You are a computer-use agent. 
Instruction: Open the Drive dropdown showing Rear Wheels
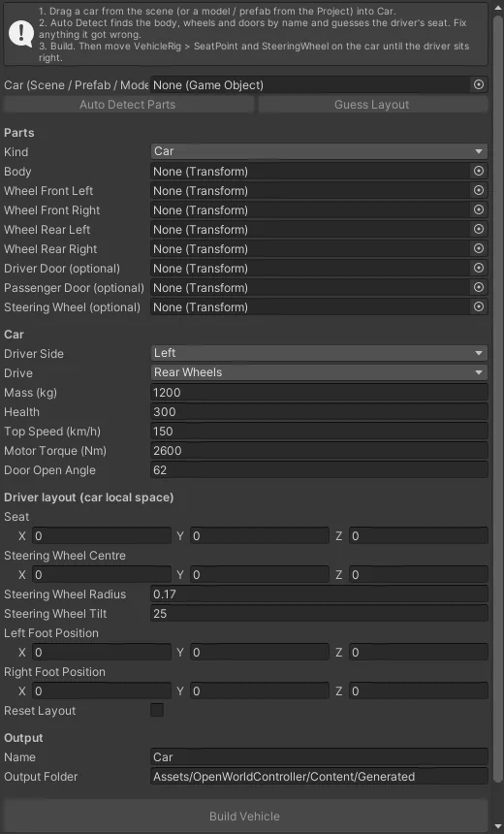pyautogui.click(x=319, y=372)
